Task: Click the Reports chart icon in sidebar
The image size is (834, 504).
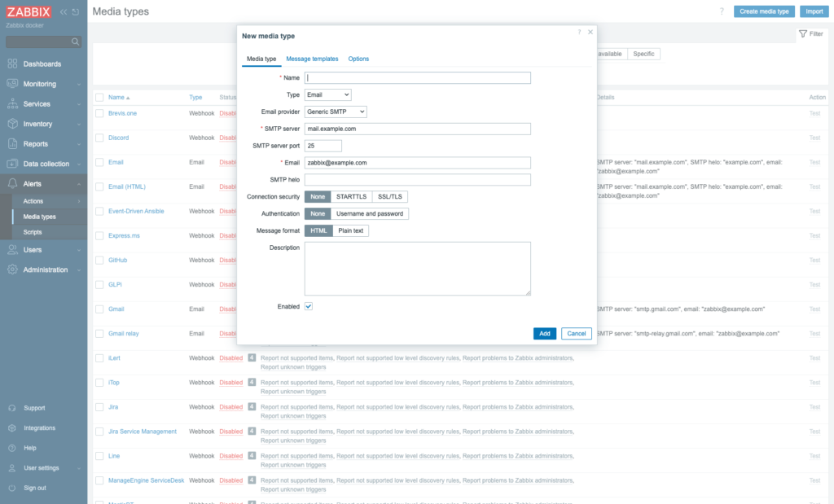Action: pos(12,143)
